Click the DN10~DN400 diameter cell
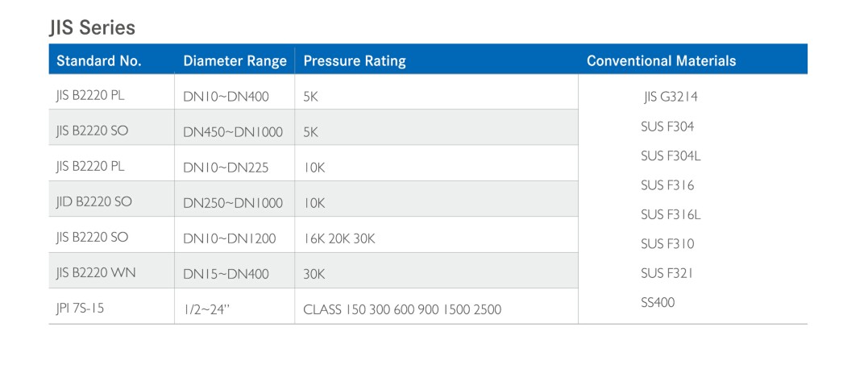Image resolution: width=868 pixels, height=373 pixels. coord(226,97)
